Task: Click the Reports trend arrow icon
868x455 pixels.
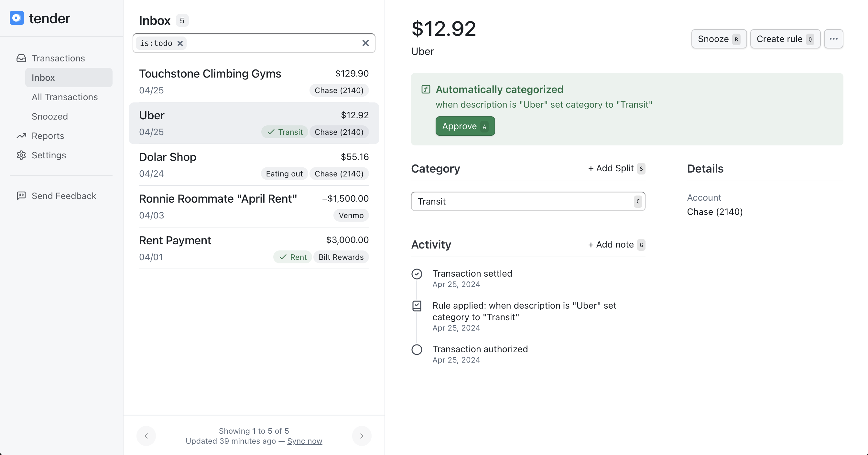Action: pos(21,136)
